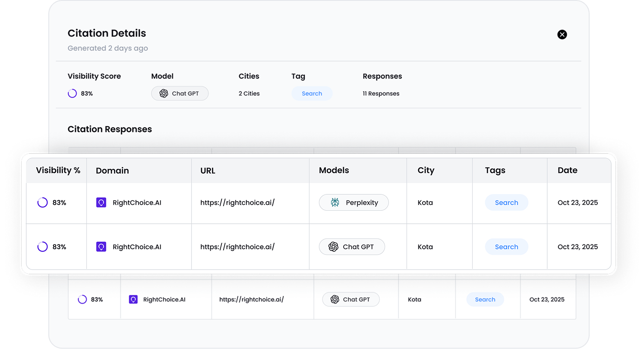Screen dimensions: 644x349
Task: Click the RightChoice.AI logo in bottom row
Action: pos(133,299)
